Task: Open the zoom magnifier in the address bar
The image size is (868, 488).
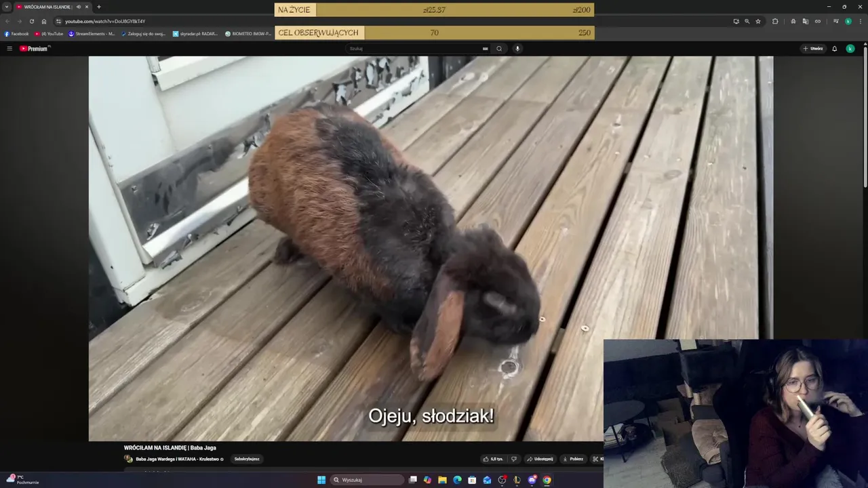Action: click(747, 21)
